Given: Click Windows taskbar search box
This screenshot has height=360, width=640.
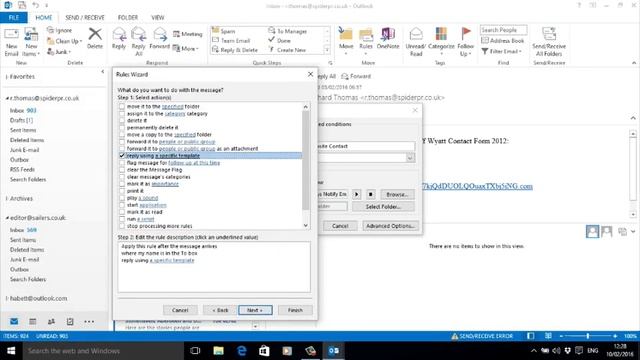Looking at the screenshot, I should (102, 351).
